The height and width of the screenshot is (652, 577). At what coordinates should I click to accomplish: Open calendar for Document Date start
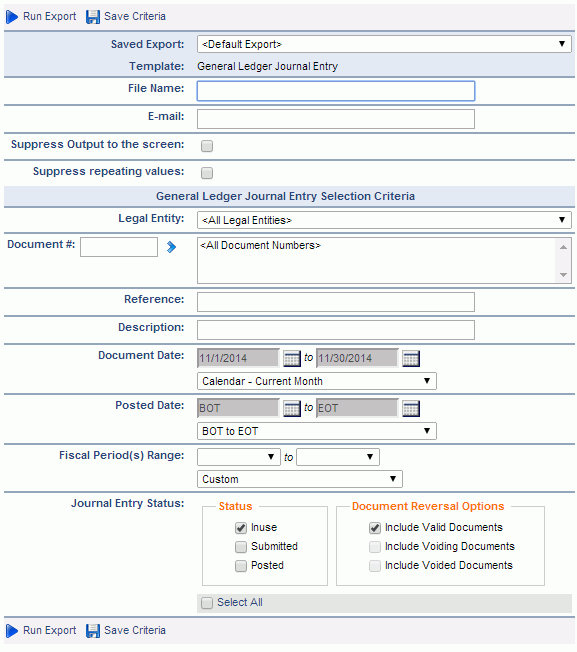tap(291, 358)
